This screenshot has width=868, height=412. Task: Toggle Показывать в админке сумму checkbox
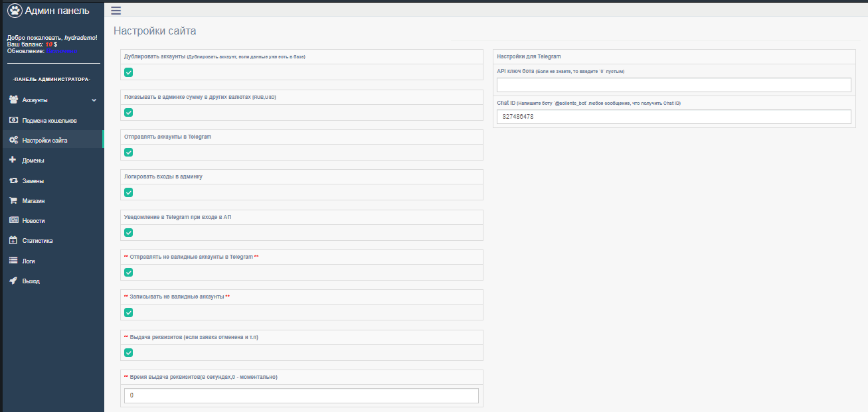[x=129, y=112]
